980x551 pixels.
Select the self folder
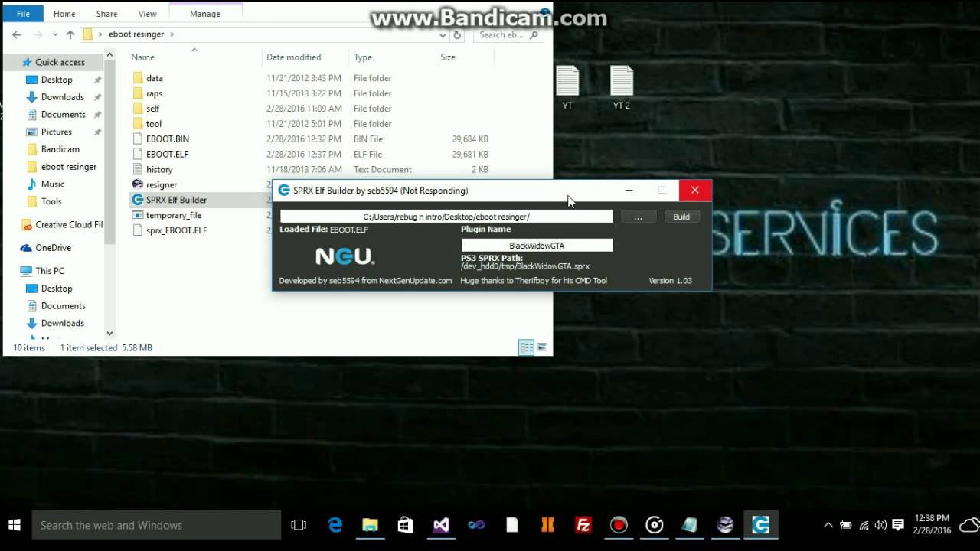click(x=153, y=109)
